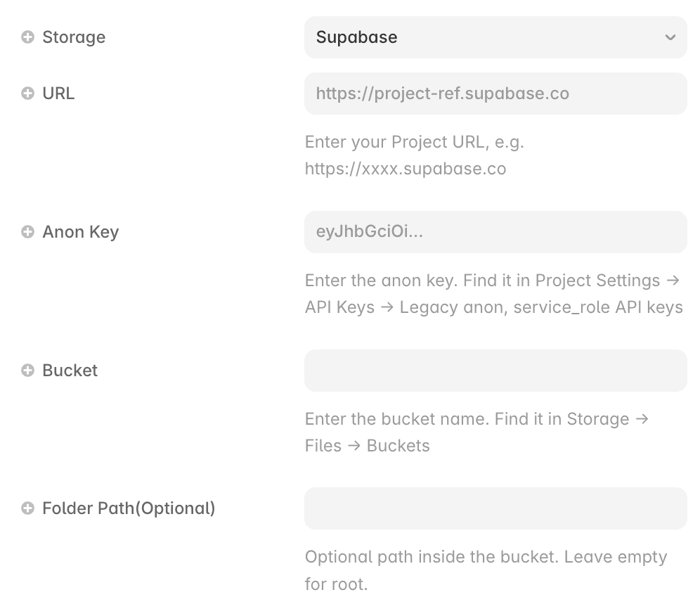Screen dimensions: 700x616
Task: Click the chevron arrow on Storage selector
Action: [670, 37]
